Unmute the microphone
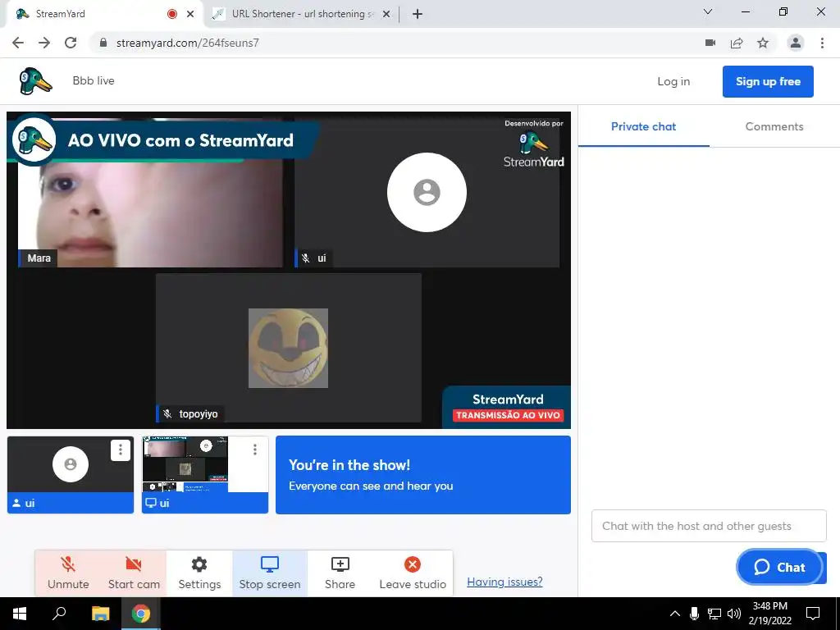This screenshot has height=630, width=840. tap(68, 573)
